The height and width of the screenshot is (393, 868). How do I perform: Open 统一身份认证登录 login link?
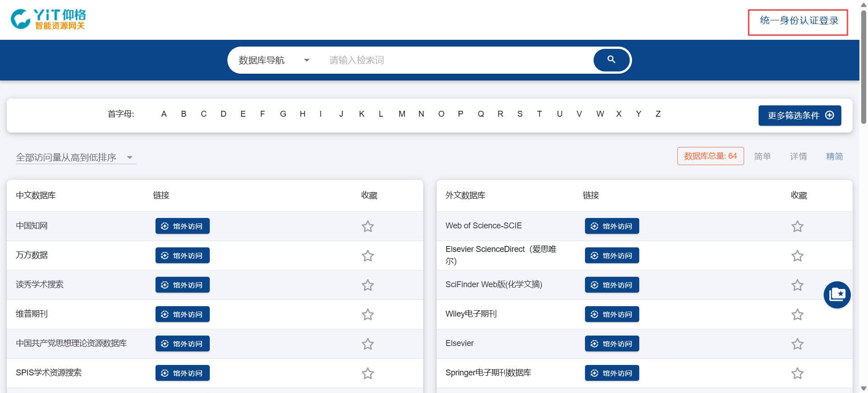[x=798, y=21]
